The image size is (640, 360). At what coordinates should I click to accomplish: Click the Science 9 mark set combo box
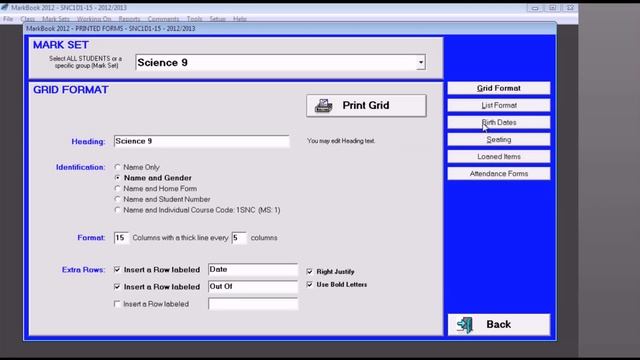(280, 62)
